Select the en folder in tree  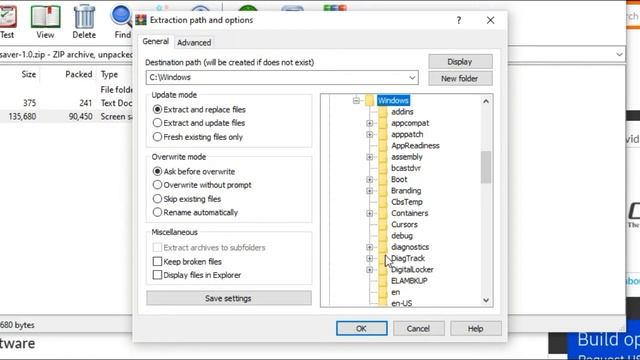click(396, 292)
